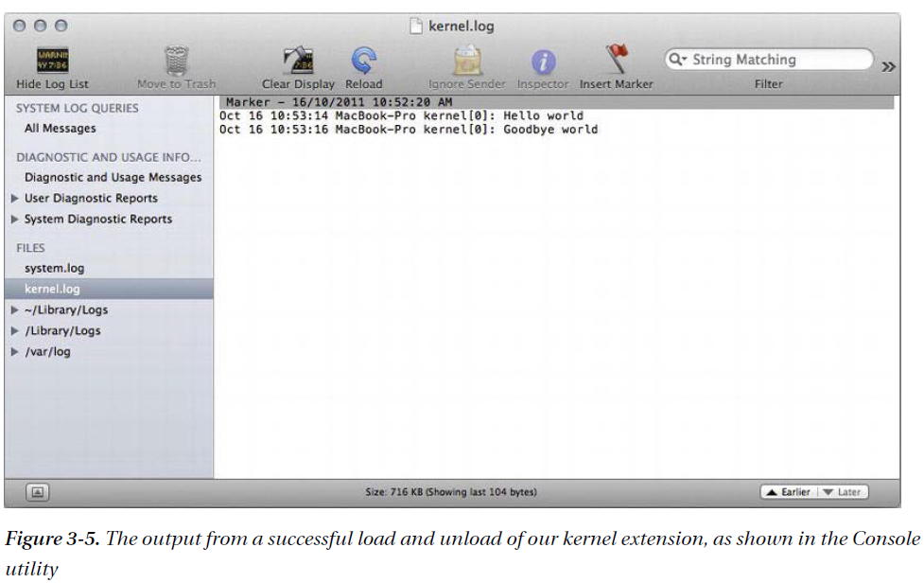
Task: Click the Reload icon
Action: point(363,61)
